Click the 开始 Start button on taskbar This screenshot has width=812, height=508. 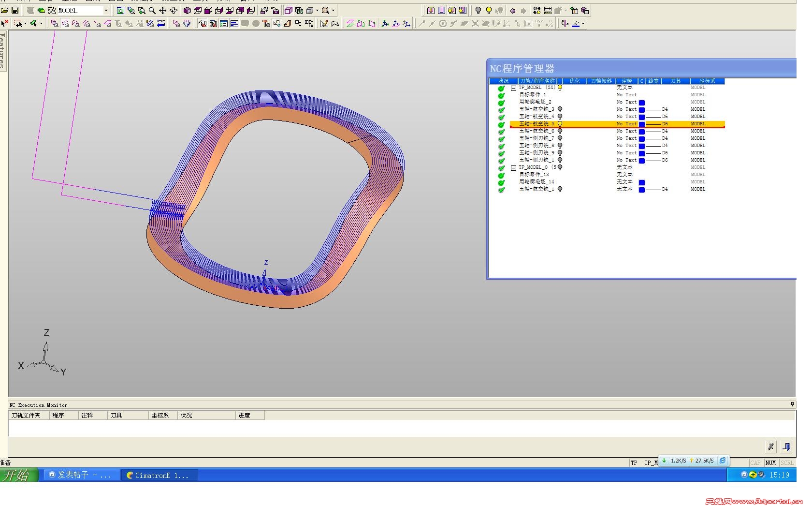click(x=19, y=475)
